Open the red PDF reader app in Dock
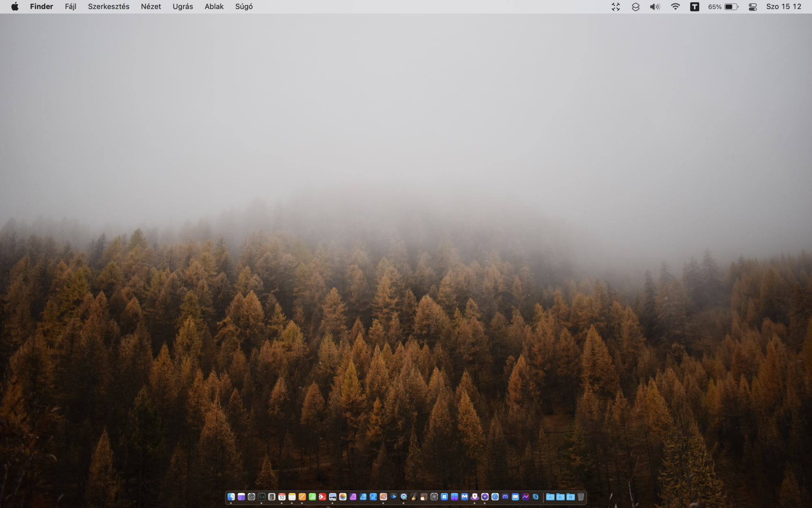This screenshot has height=508, width=812. [322, 497]
